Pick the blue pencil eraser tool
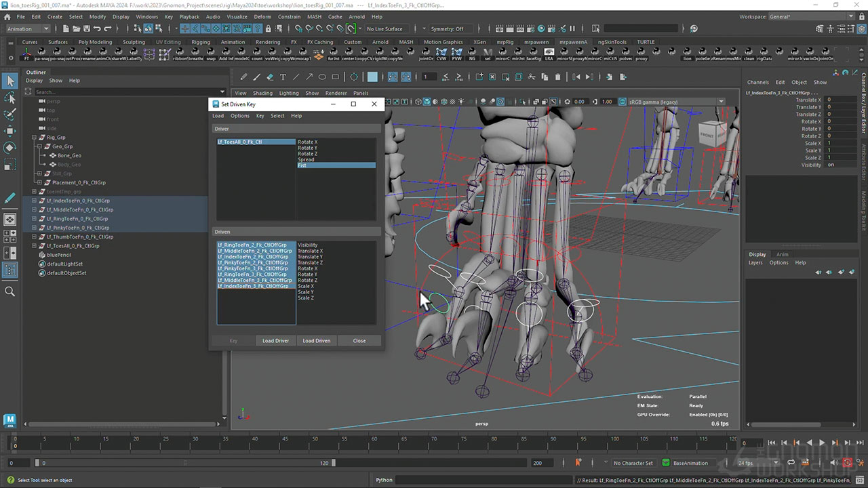This screenshot has width=868, height=488. click(x=270, y=77)
